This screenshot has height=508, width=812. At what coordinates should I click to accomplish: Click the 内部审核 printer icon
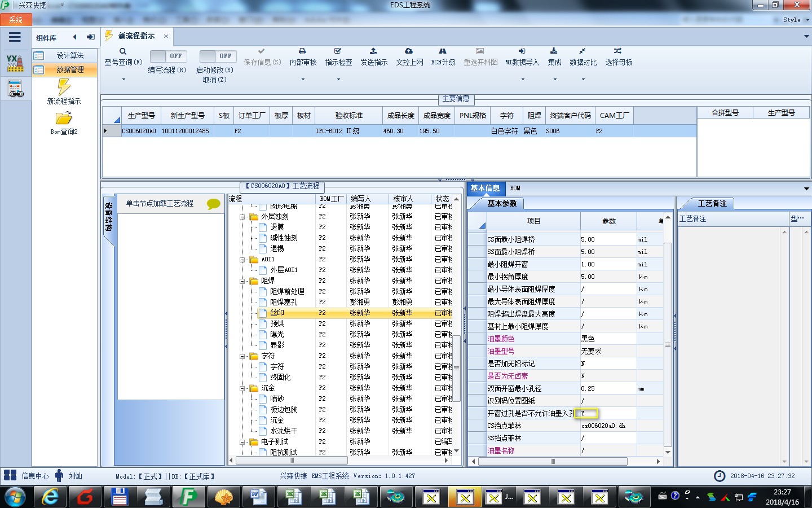[x=302, y=51]
